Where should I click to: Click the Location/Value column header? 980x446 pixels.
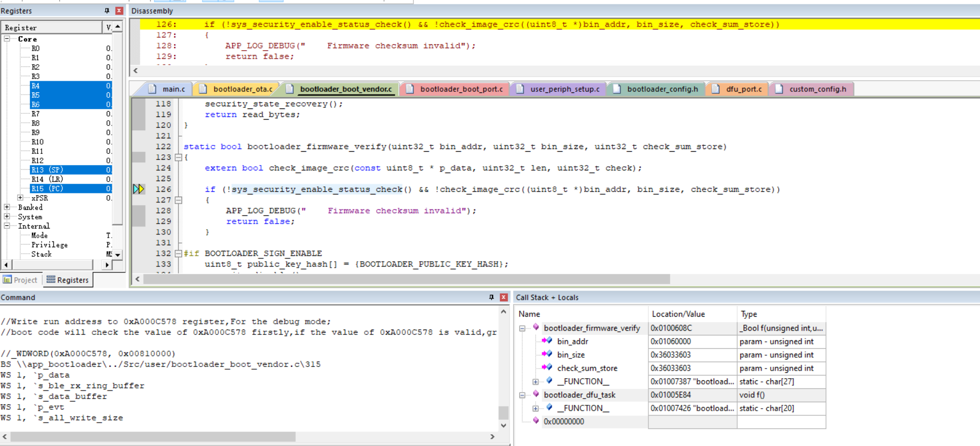(x=678, y=314)
